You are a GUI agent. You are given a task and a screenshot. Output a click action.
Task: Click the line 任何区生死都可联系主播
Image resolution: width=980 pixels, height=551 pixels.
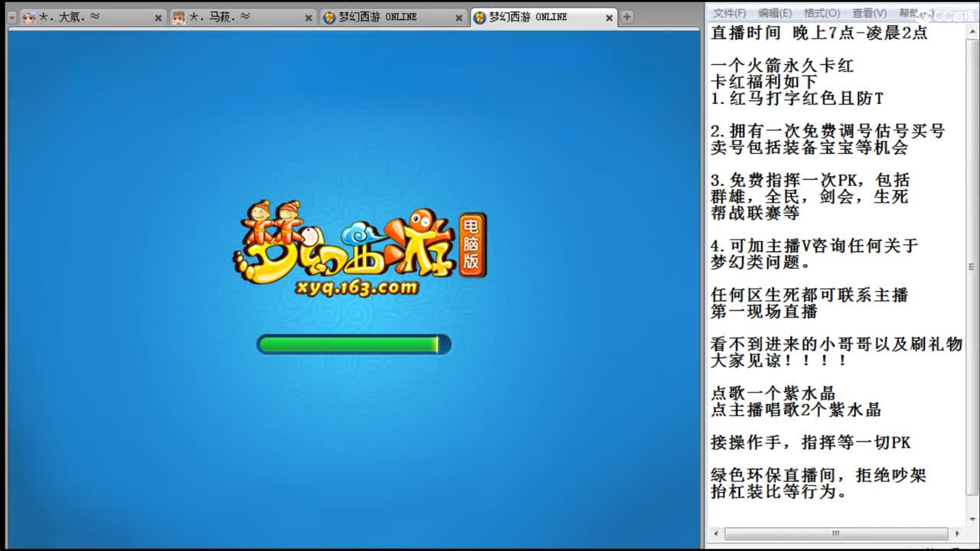click(809, 295)
